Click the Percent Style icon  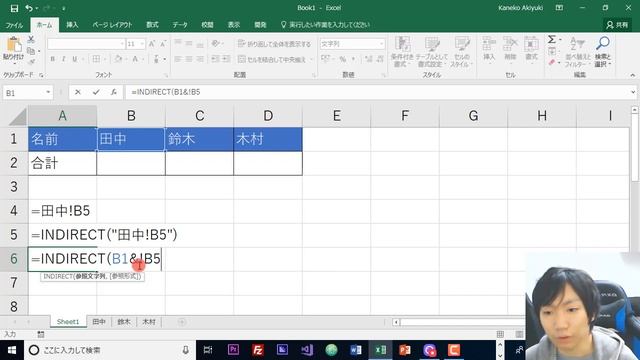tap(343, 59)
